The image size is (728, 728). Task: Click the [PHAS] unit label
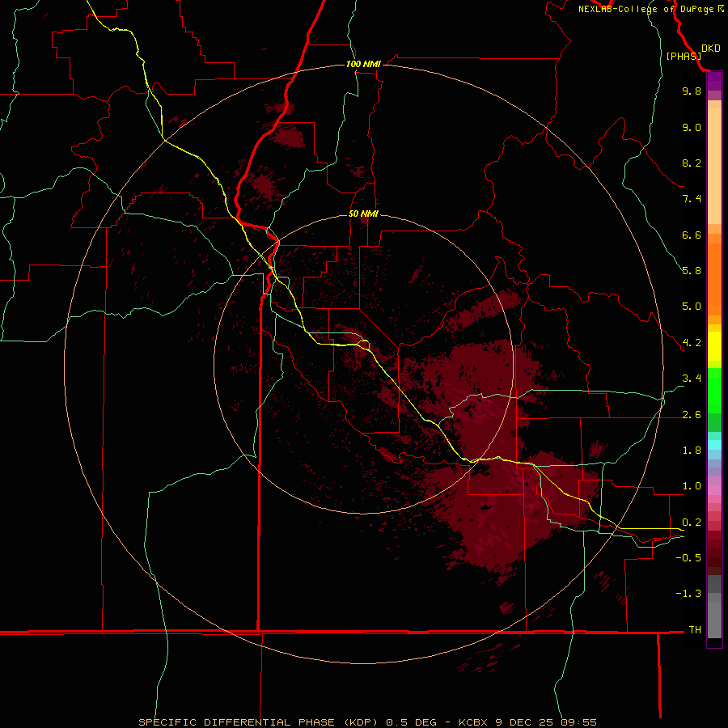[684, 56]
